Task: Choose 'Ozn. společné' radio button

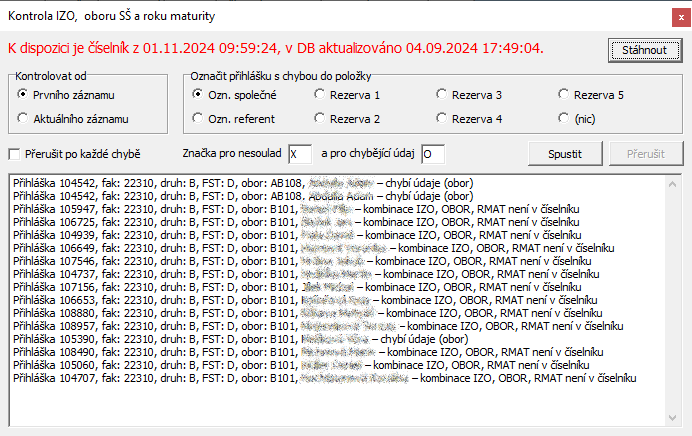Action: [198, 94]
